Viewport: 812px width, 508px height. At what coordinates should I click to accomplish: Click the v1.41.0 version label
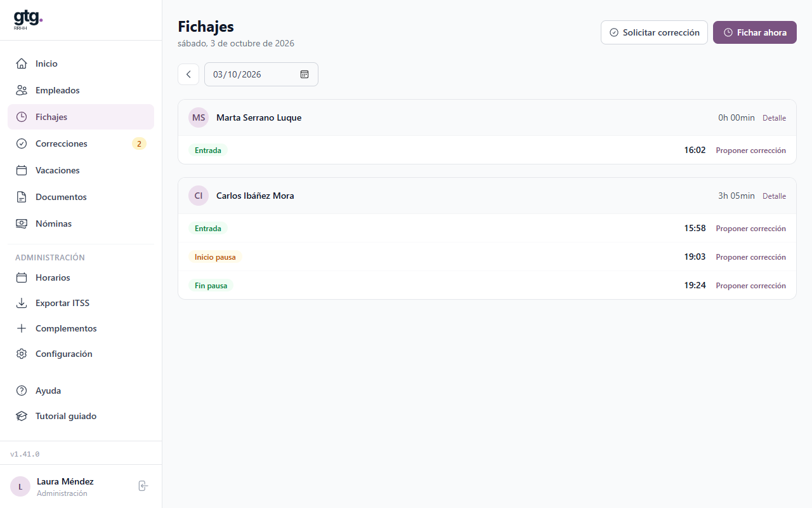click(25, 454)
